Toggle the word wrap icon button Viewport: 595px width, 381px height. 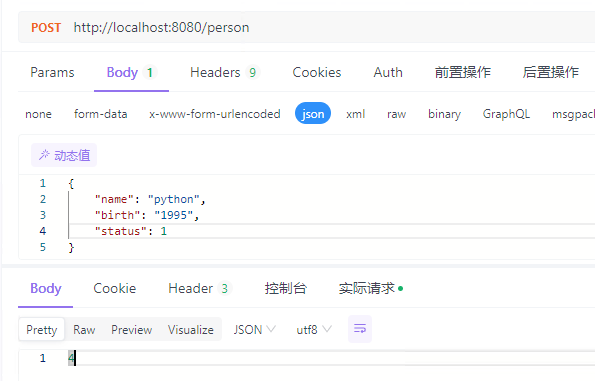point(360,329)
